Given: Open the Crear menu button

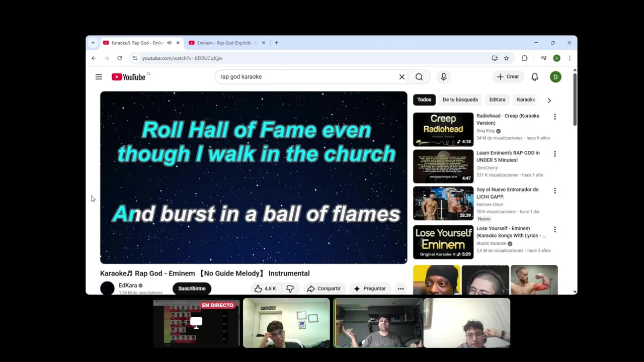Looking at the screenshot, I should point(508,77).
